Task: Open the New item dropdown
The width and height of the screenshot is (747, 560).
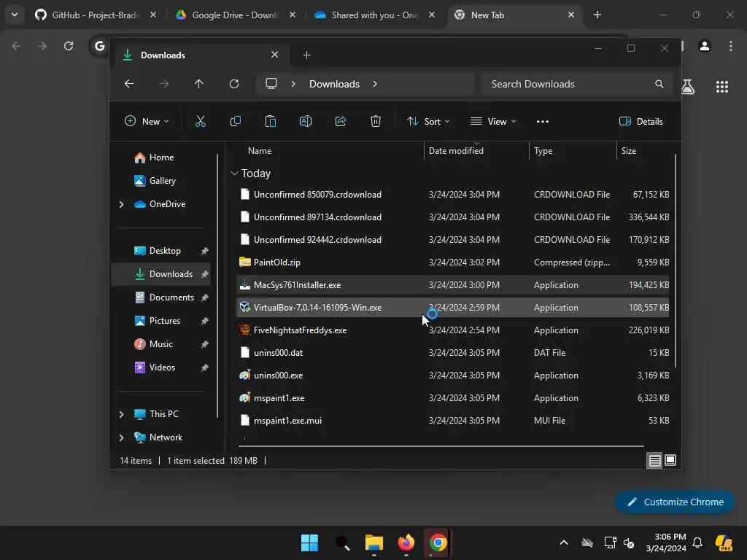Action: (147, 122)
